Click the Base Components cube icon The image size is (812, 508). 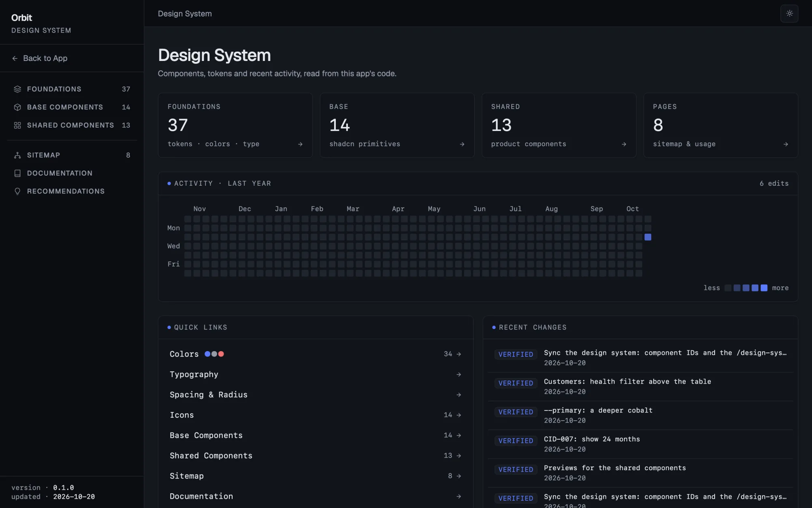[17, 107]
